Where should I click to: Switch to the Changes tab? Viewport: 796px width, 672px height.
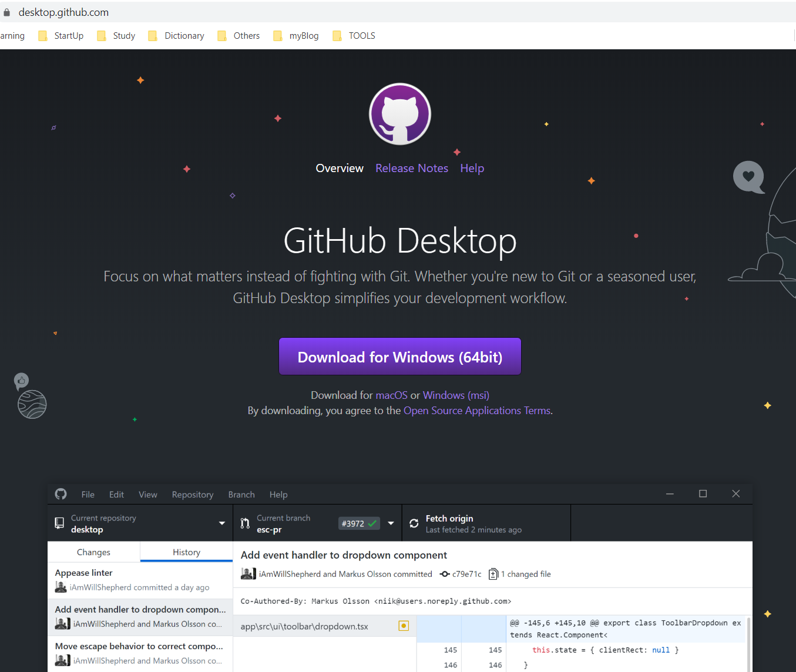93,552
